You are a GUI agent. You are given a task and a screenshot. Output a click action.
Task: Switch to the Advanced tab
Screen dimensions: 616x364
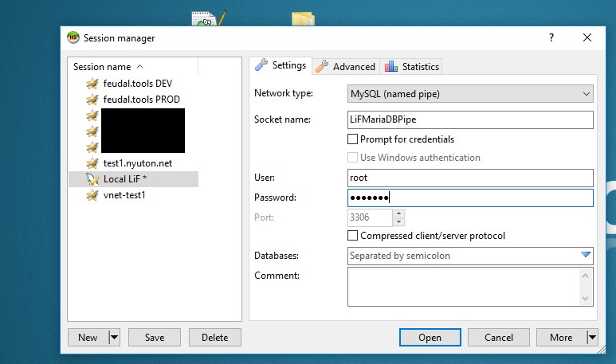(x=346, y=66)
